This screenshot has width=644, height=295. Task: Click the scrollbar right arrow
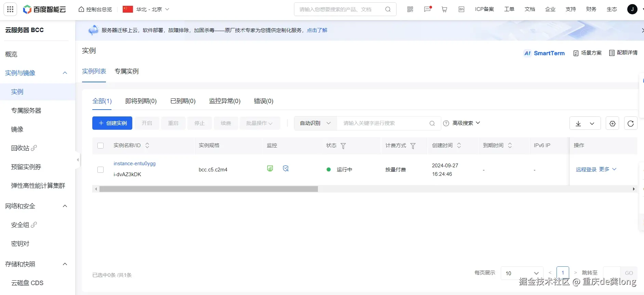tap(634, 189)
